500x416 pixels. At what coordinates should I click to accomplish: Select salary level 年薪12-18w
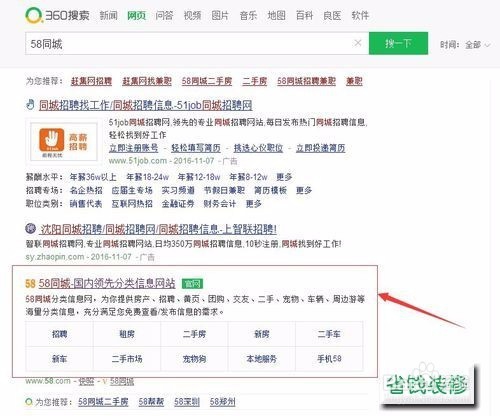pyautogui.click(x=199, y=177)
